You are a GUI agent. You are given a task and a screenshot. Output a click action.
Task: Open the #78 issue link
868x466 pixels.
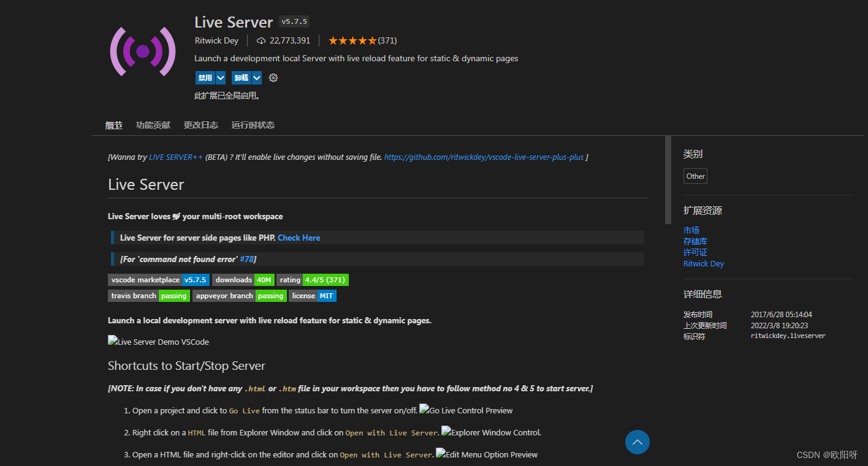click(x=246, y=259)
